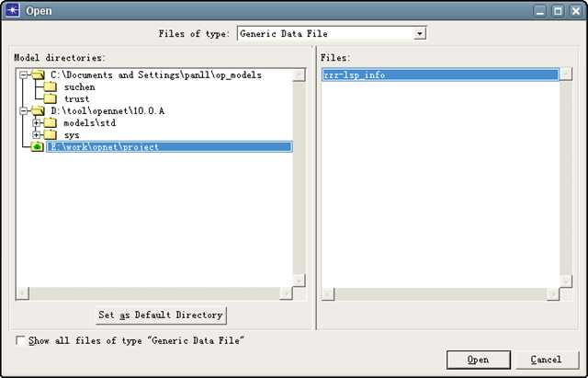
Task: Click directories list scroll left arrow
Action: (x=22, y=293)
